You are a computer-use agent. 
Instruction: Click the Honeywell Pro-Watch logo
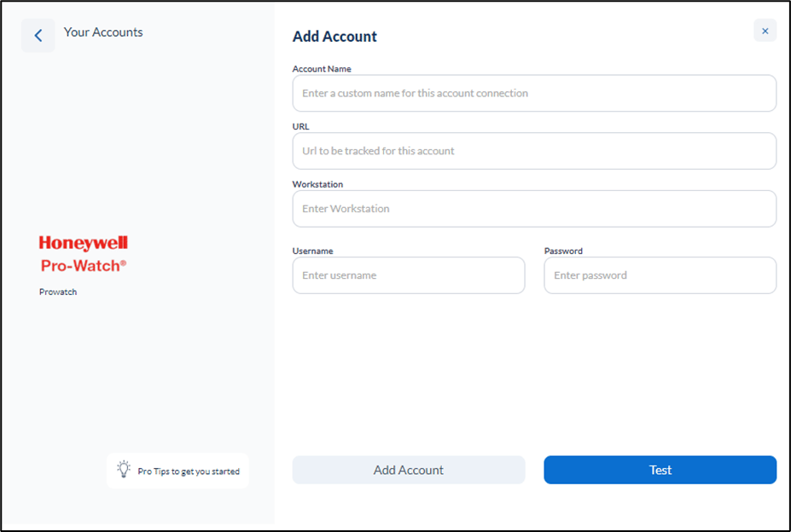[x=84, y=254]
